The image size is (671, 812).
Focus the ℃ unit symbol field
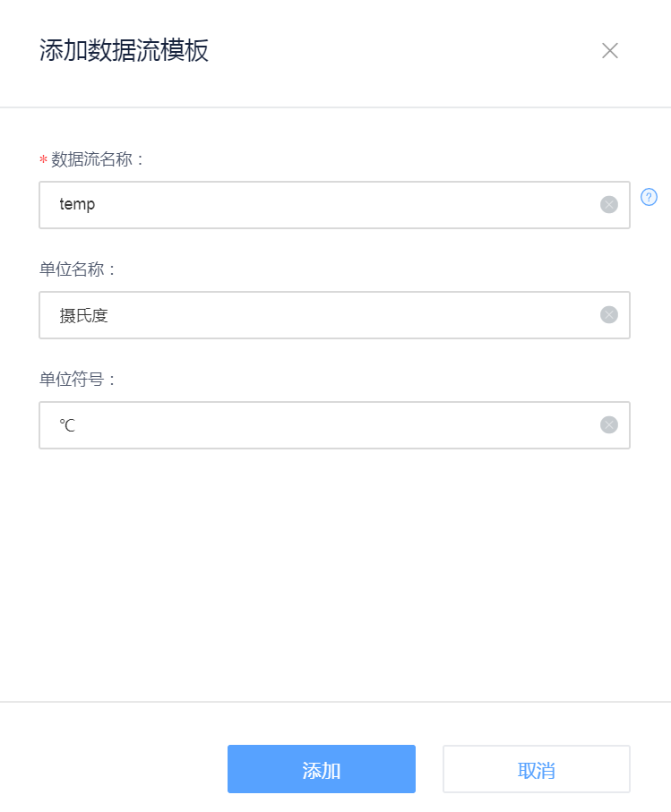(269, 424)
